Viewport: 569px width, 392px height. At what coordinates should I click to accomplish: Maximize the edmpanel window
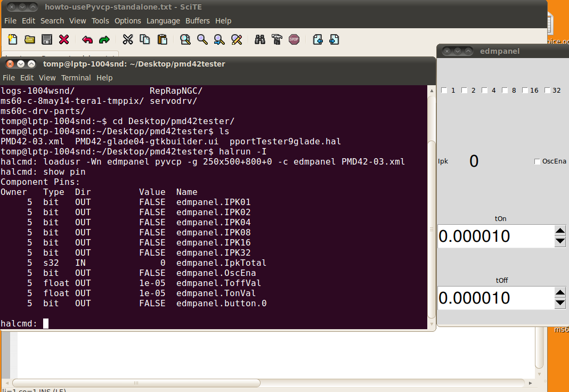pyautogui.click(x=468, y=51)
